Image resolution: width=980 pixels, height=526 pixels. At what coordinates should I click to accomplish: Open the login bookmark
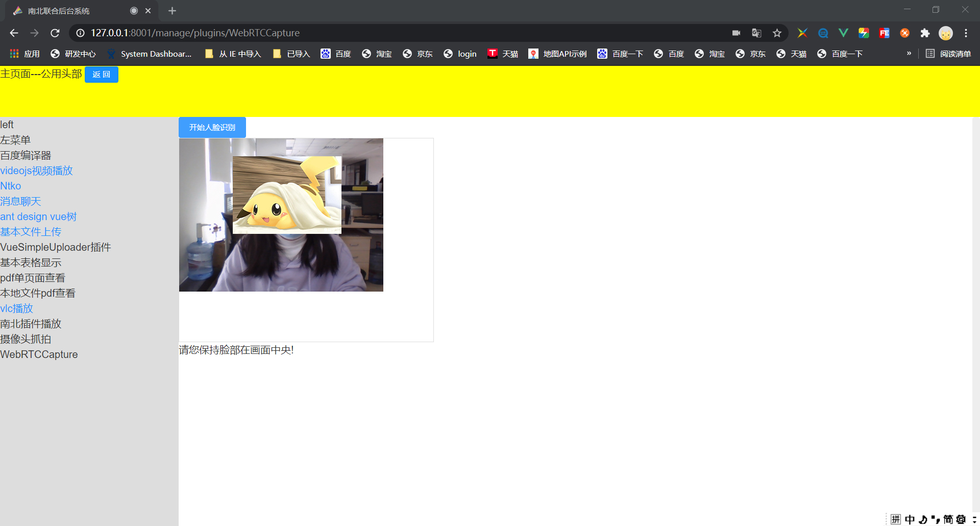pos(460,54)
